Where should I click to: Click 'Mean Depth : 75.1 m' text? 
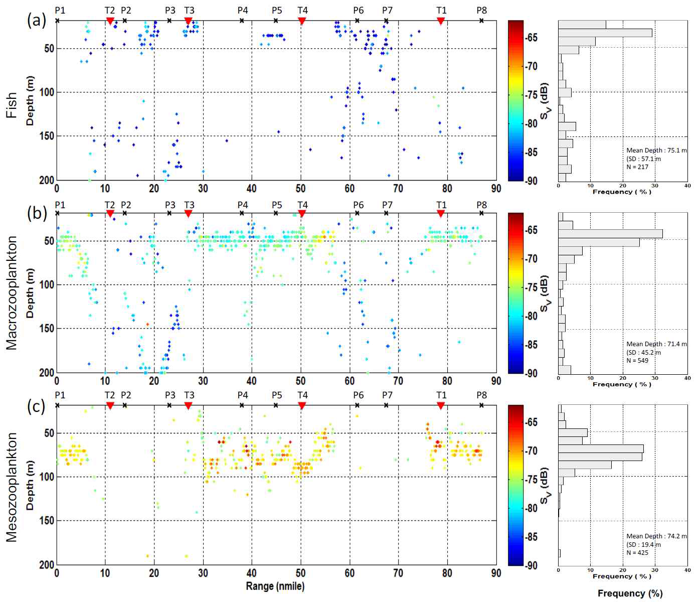pos(656,150)
